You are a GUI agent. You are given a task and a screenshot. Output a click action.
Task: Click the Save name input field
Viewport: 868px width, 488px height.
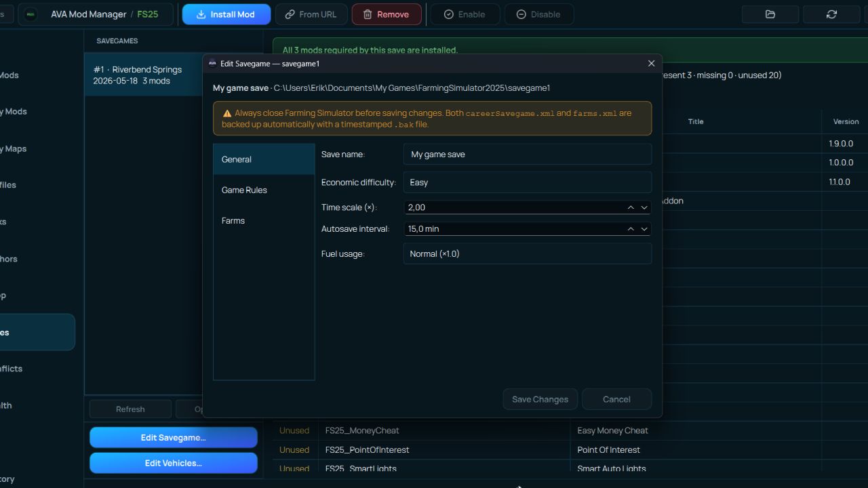pos(528,154)
